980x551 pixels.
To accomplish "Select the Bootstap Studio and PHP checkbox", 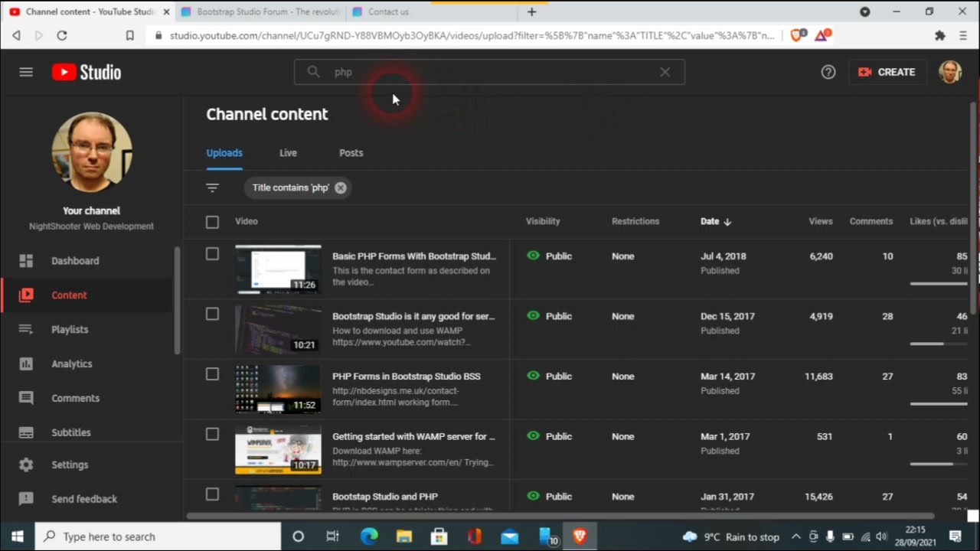I will pyautogui.click(x=212, y=494).
